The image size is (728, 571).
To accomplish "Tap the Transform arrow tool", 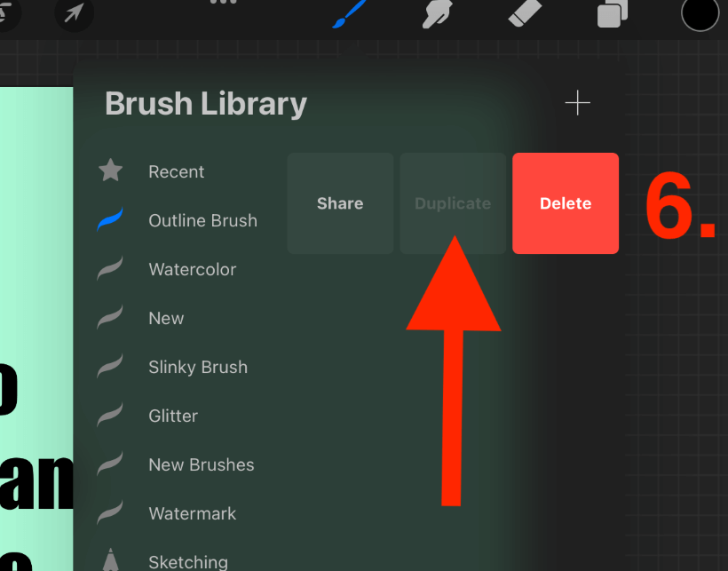I will (74, 13).
